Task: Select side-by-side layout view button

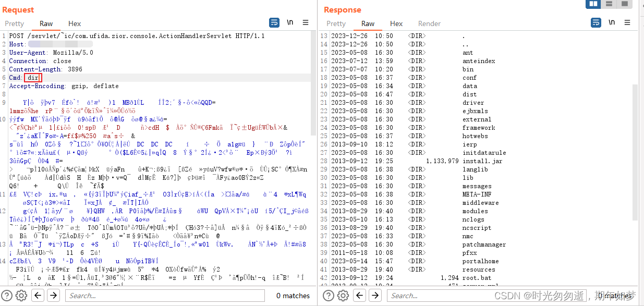Action: tap(593, 4)
